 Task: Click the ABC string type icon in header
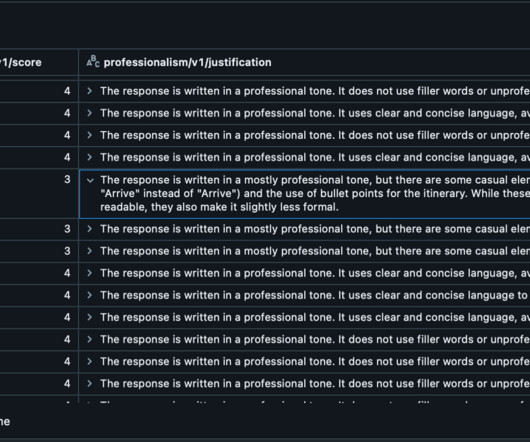coord(93,62)
